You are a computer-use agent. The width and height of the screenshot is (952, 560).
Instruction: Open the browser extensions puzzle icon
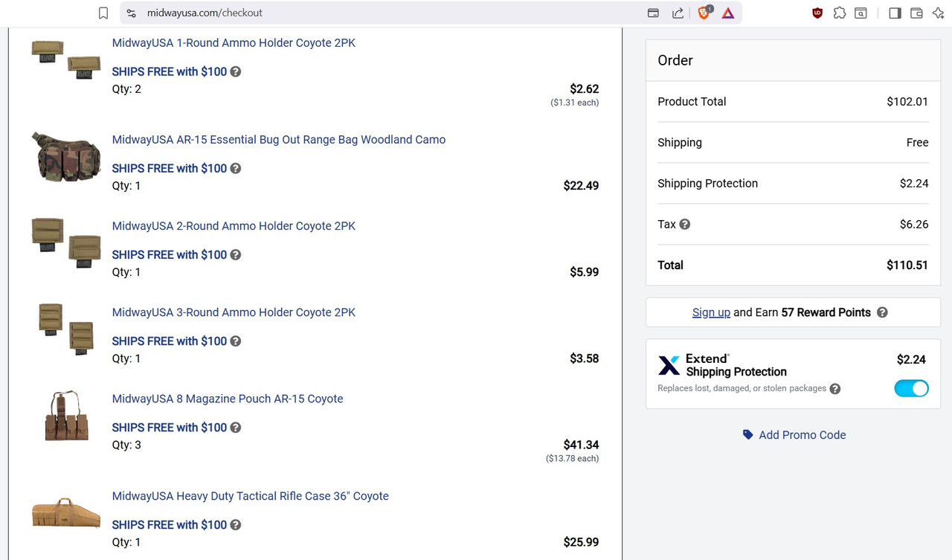point(840,13)
